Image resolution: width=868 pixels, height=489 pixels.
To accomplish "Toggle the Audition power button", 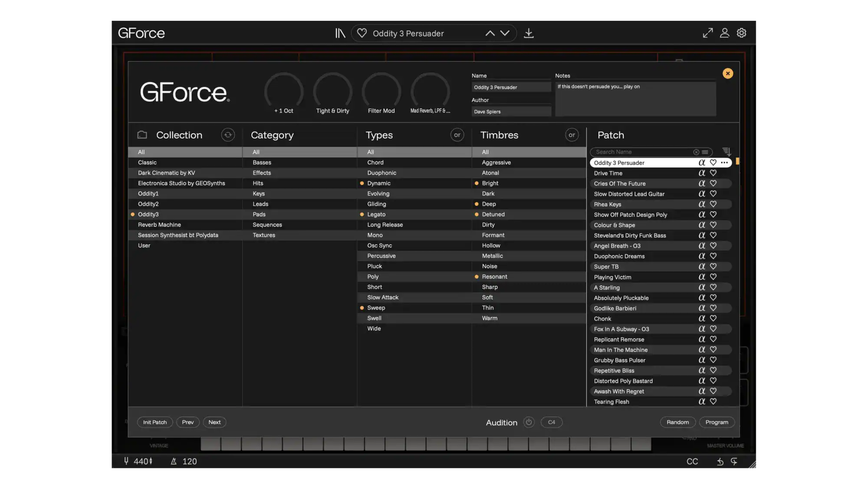I will pyautogui.click(x=529, y=422).
